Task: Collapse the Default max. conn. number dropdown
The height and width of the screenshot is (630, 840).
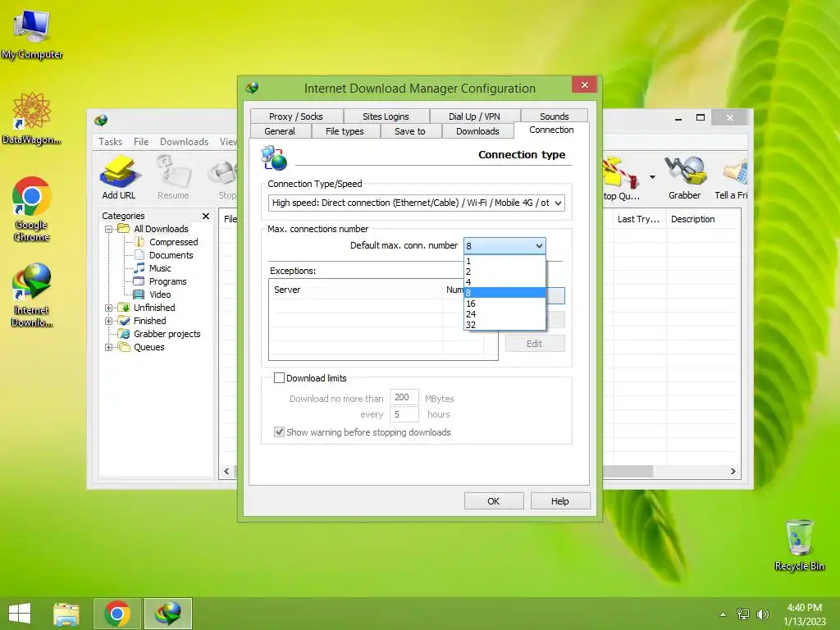Action: pos(539,246)
